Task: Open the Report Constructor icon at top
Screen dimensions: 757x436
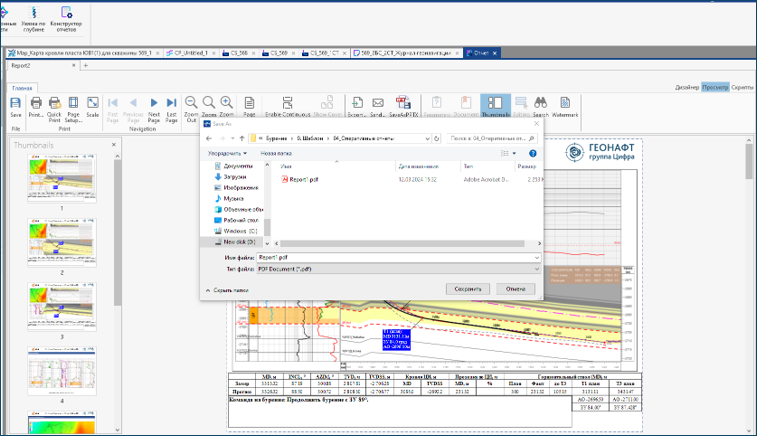Action: point(66,19)
